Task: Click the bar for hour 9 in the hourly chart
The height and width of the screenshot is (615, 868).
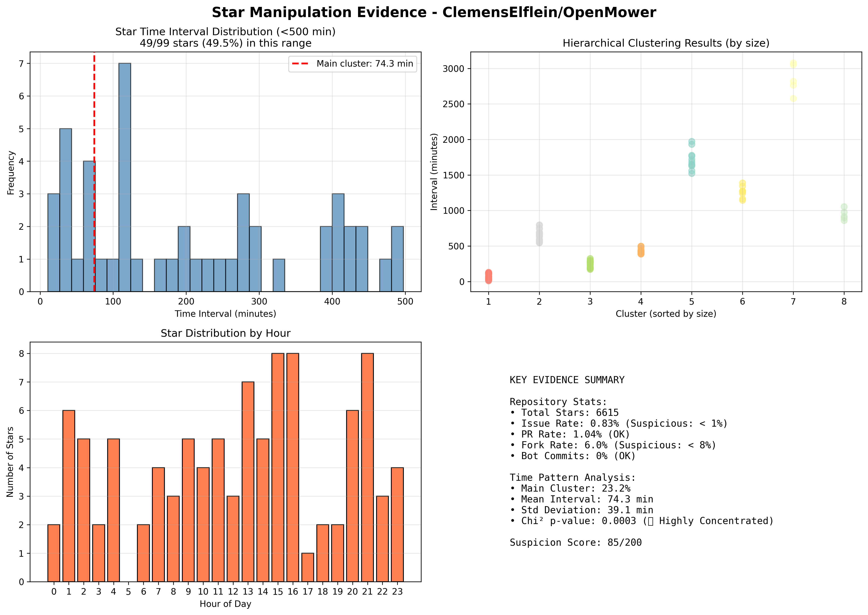Action: (x=188, y=510)
